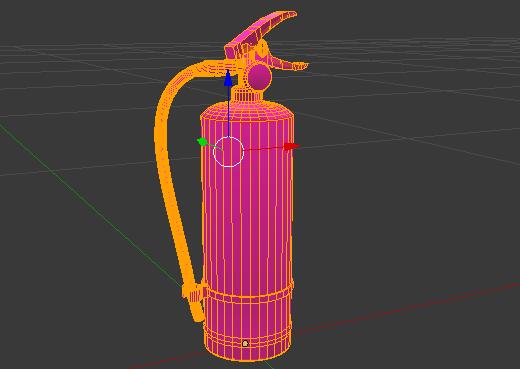Click the small origin dot at the cylinder base
Image resolution: width=520 pixels, height=369 pixels.
pos(245,343)
